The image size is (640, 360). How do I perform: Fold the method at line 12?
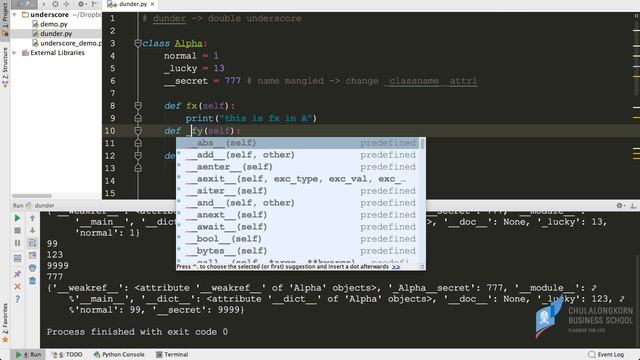tap(138, 156)
